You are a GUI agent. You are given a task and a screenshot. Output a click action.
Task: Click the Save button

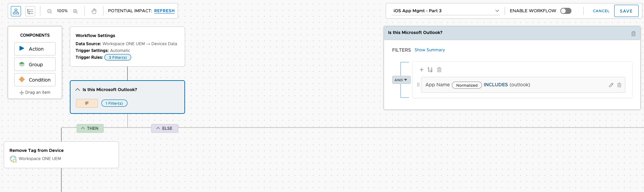pos(626,11)
